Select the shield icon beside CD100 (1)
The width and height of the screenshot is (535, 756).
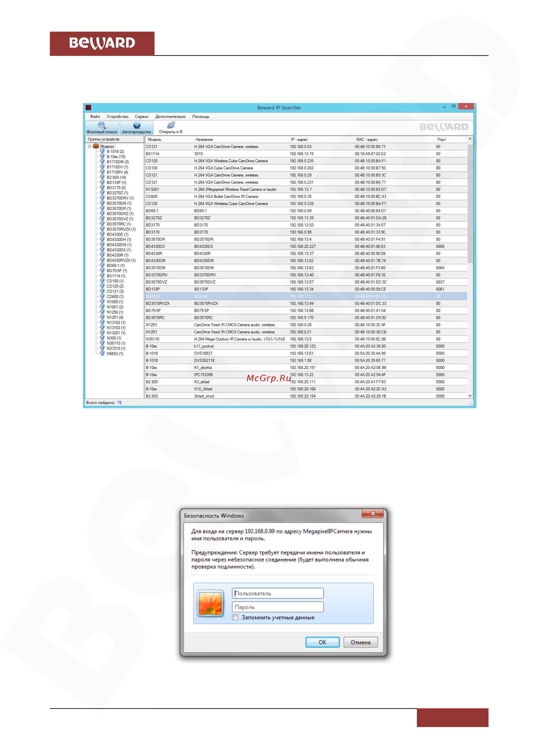102,281
